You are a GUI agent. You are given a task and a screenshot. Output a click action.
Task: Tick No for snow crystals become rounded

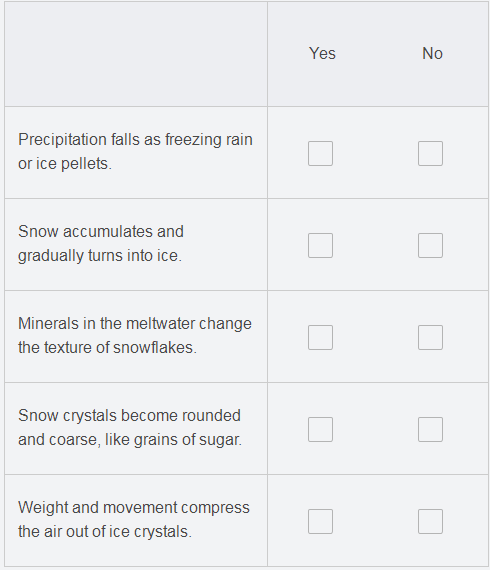click(x=430, y=429)
